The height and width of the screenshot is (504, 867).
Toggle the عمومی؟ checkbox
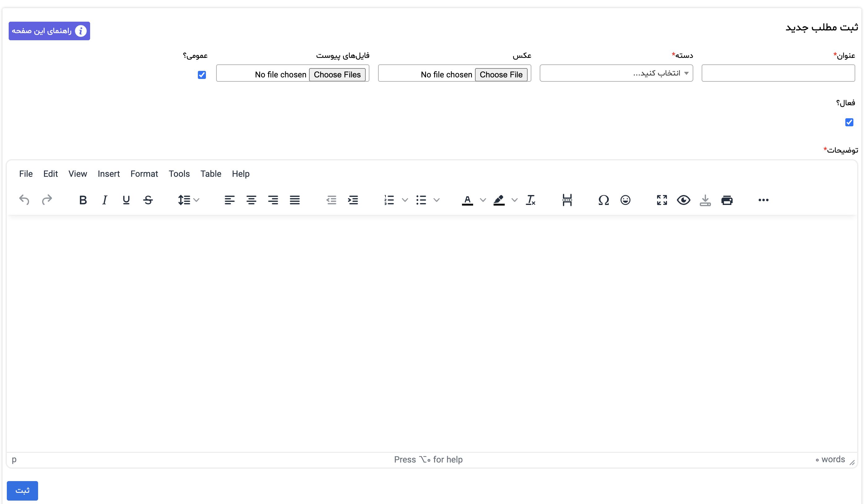pos(202,75)
